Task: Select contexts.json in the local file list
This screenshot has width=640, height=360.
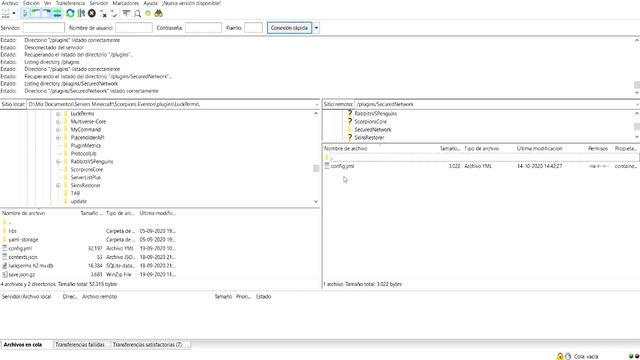Action: point(22,257)
